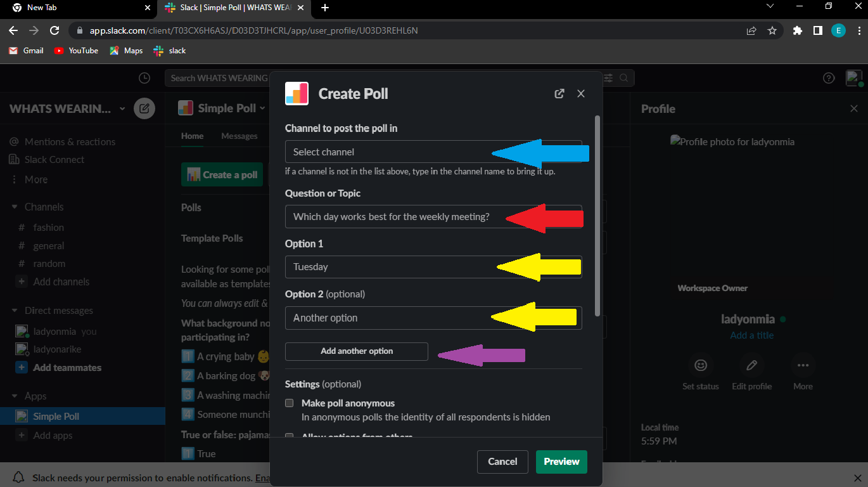Image resolution: width=868 pixels, height=487 pixels.
Task: Switch to the Home tab of Simple Poll
Action: [x=193, y=136]
